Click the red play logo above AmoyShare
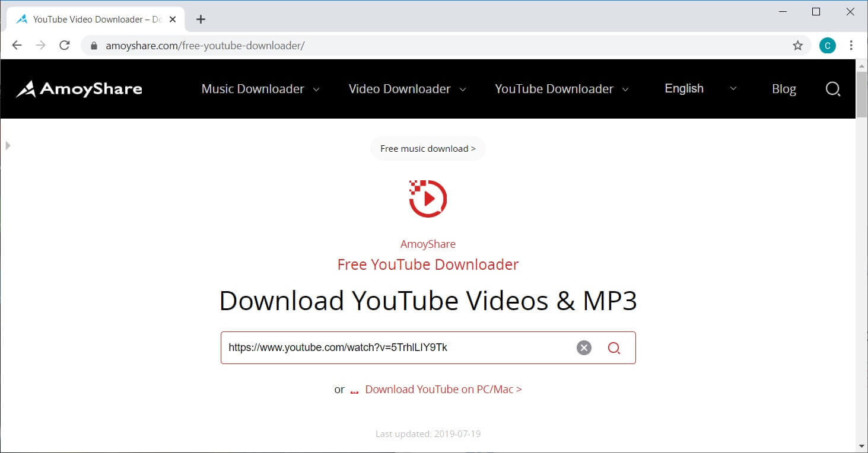The width and height of the screenshot is (868, 453). point(428,198)
